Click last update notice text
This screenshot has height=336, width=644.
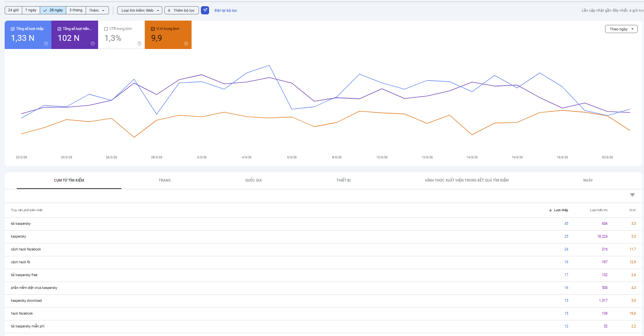click(x=612, y=10)
